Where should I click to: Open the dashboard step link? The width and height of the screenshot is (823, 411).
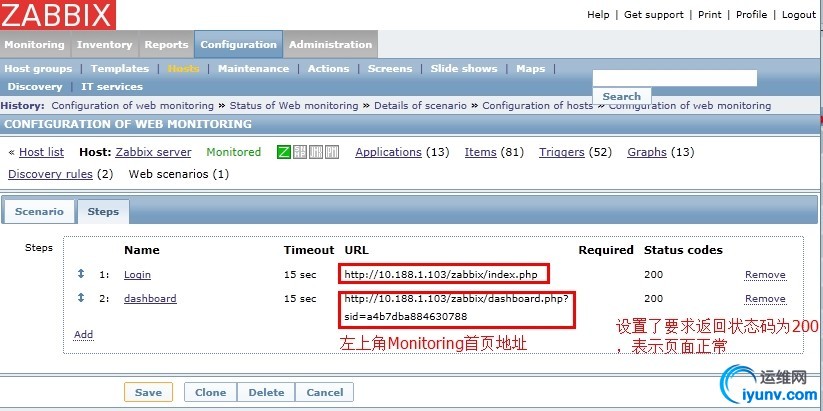[x=150, y=299]
